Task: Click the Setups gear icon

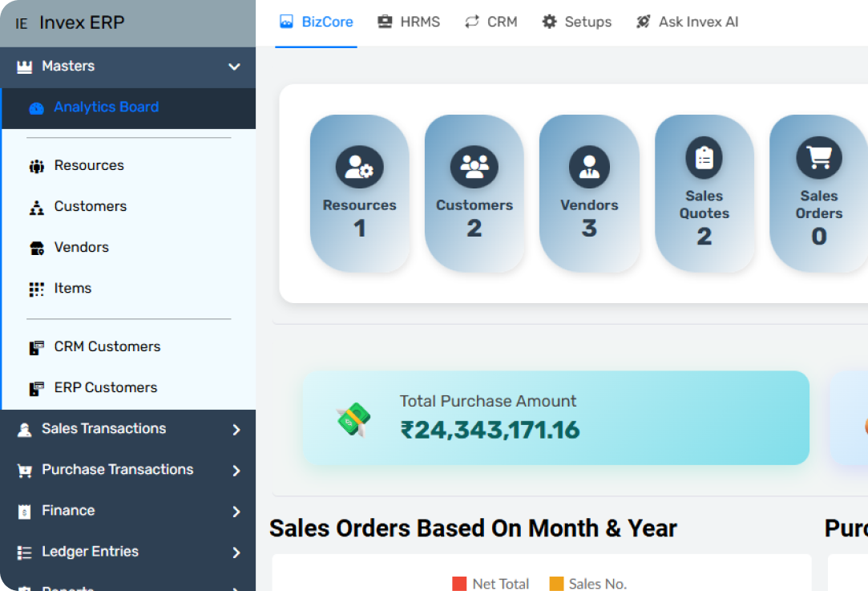Action: coord(549,22)
